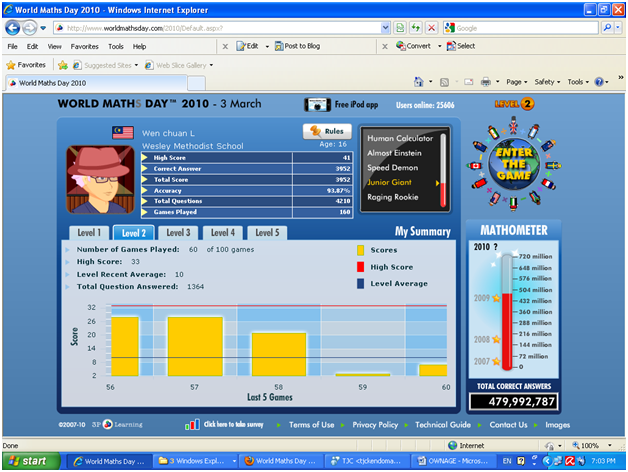Open the Edit menu
The image size is (628, 472).
pyautogui.click(x=32, y=46)
